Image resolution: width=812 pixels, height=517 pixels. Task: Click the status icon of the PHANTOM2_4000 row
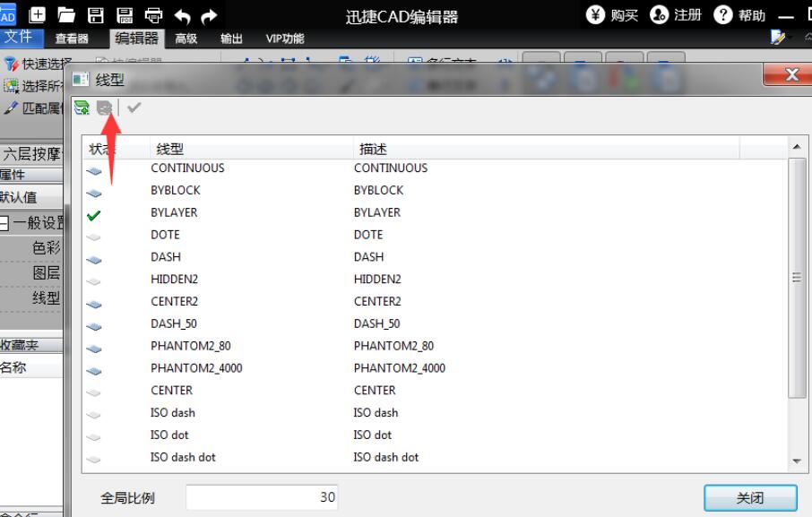[94, 371]
